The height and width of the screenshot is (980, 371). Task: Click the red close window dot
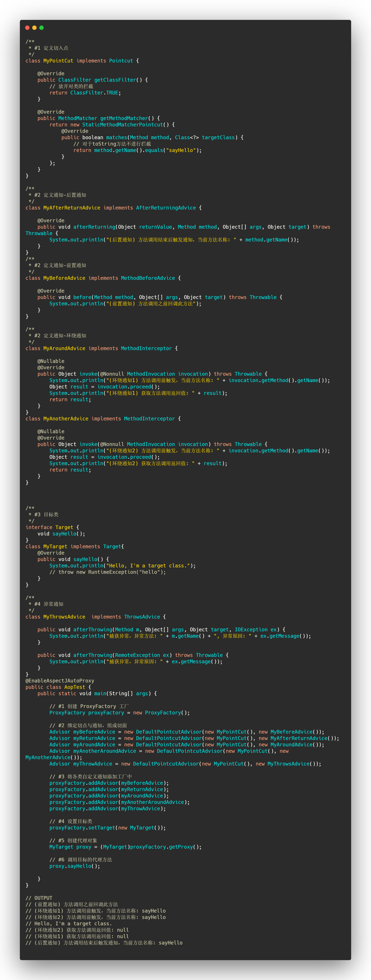pos(27,28)
